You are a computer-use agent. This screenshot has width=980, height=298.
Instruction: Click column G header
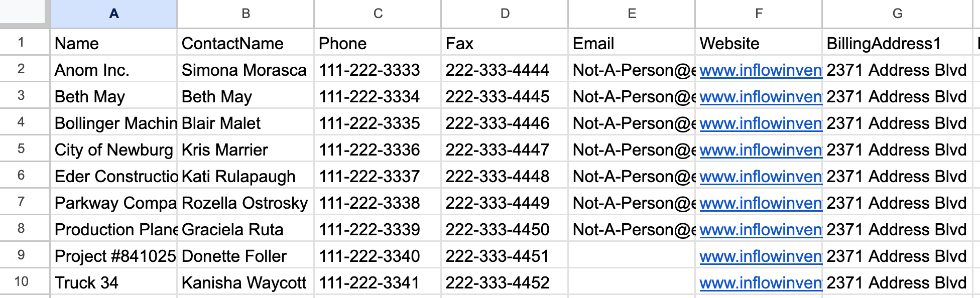(897, 14)
